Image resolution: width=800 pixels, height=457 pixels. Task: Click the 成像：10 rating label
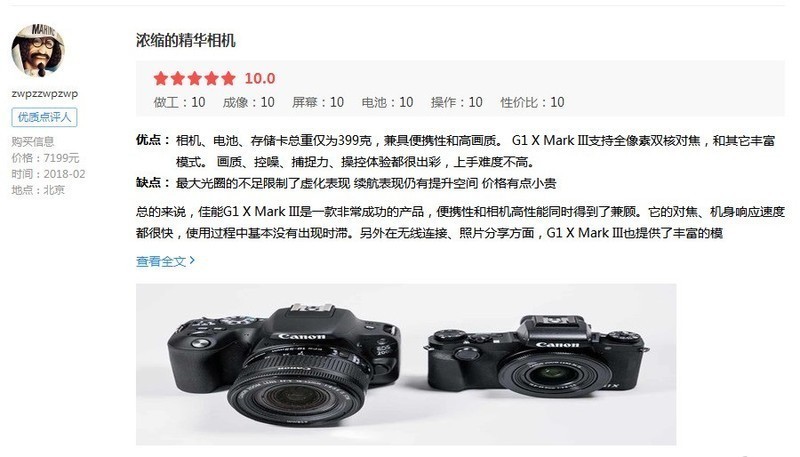click(x=248, y=103)
